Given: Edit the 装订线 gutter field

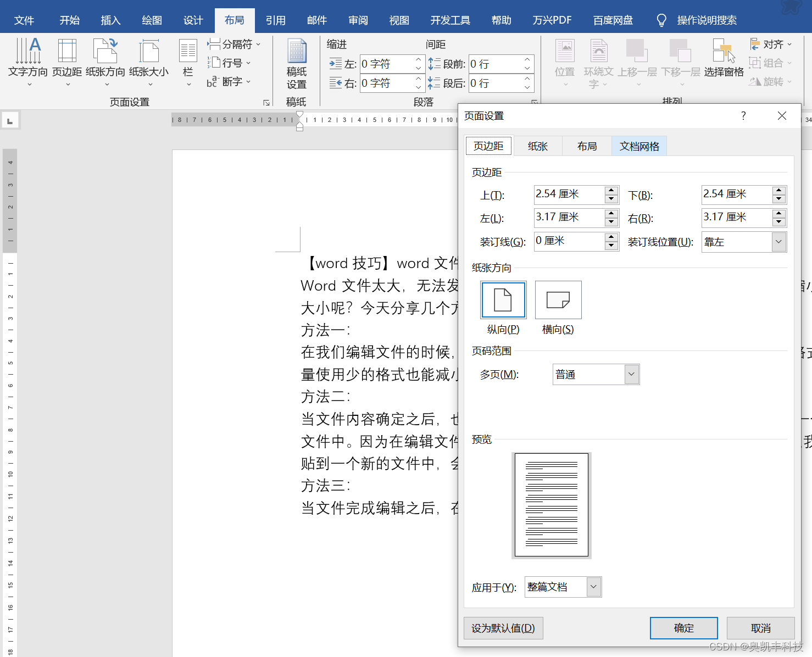Looking at the screenshot, I should (569, 241).
